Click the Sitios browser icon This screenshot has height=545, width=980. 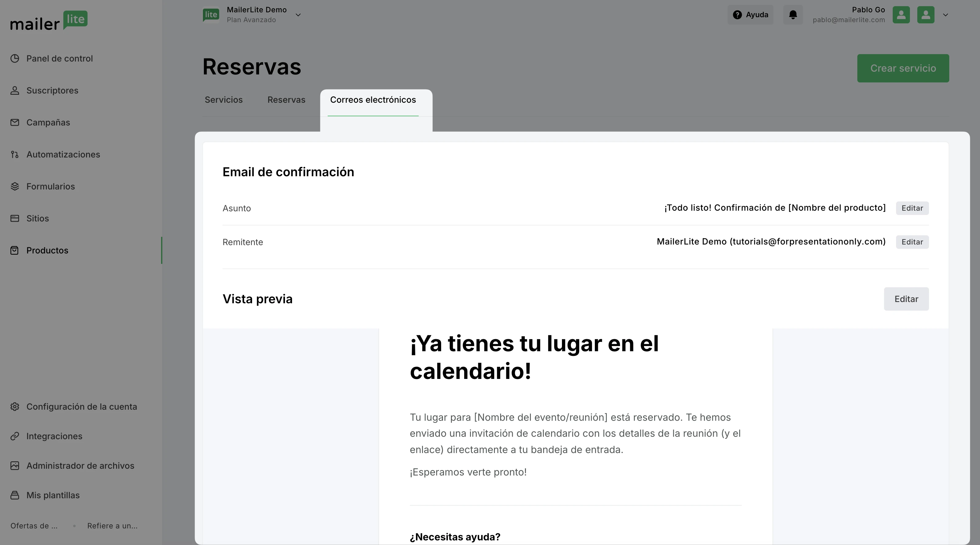15,218
